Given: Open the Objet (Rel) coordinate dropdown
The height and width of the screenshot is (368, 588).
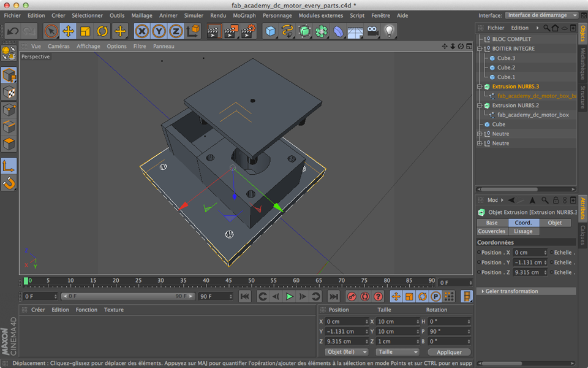Looking at the screenshot, I should click(347, 352).
